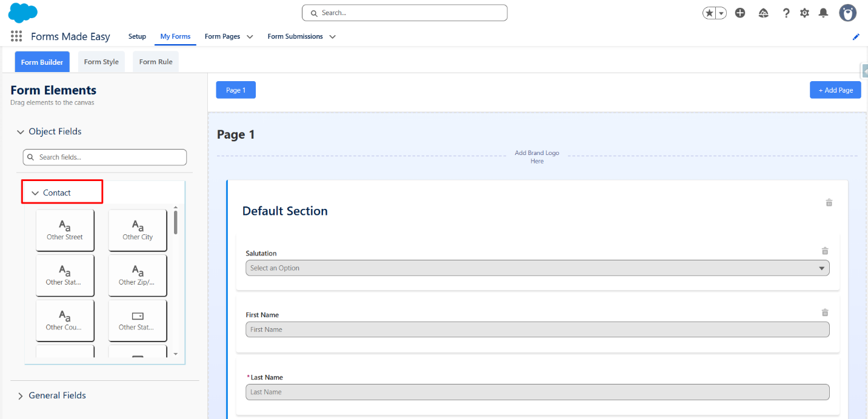Delete the Default Section with trash icon
This screenshot has width=868, height=419.
[829, 203]
